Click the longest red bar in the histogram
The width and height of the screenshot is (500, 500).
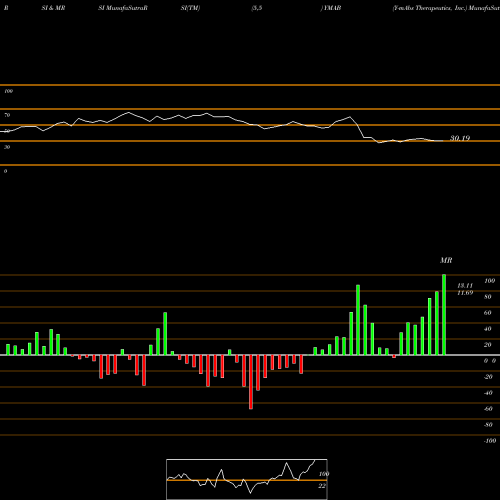coord(251,382)
